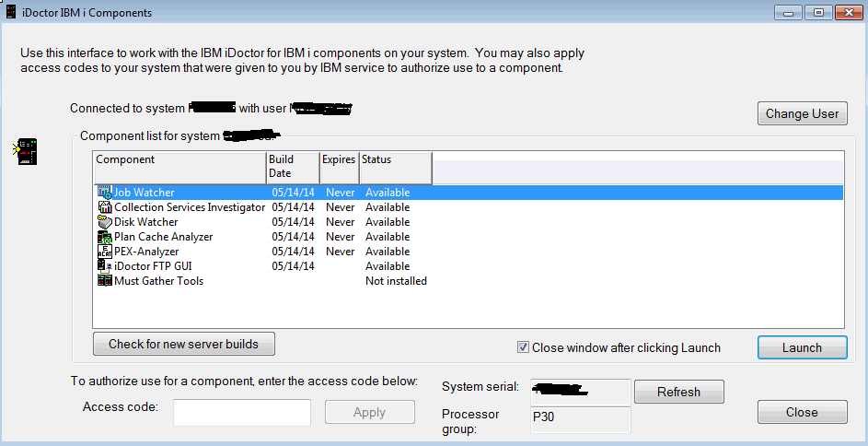Click the Plan Cache Analyzer icon
This screenshot has width=868, height=446.
(105, 237)
